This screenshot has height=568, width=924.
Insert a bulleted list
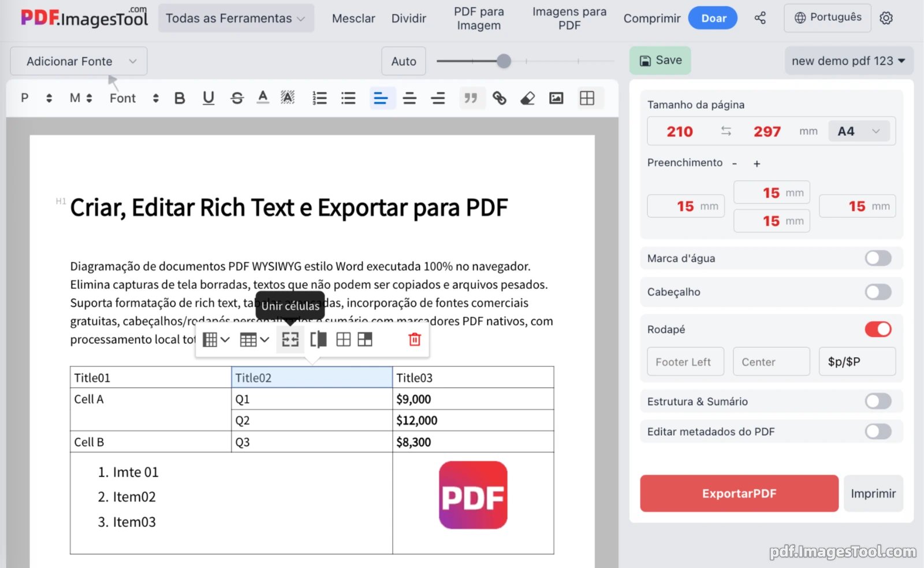[348, 98]
